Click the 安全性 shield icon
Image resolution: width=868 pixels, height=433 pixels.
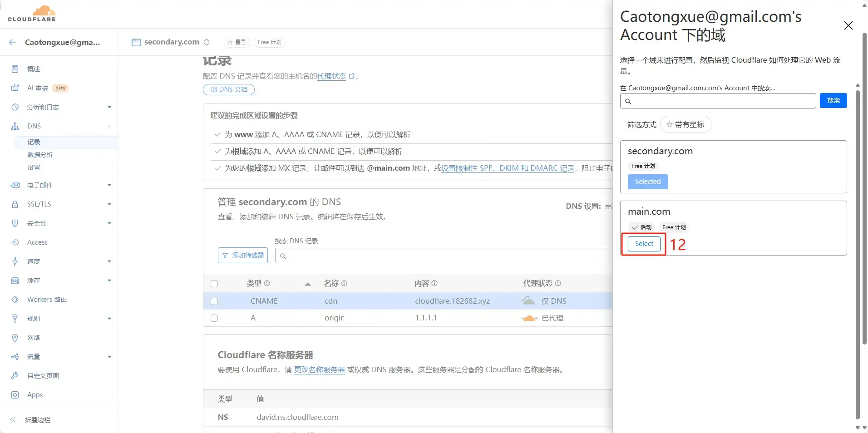click(15, 223)
